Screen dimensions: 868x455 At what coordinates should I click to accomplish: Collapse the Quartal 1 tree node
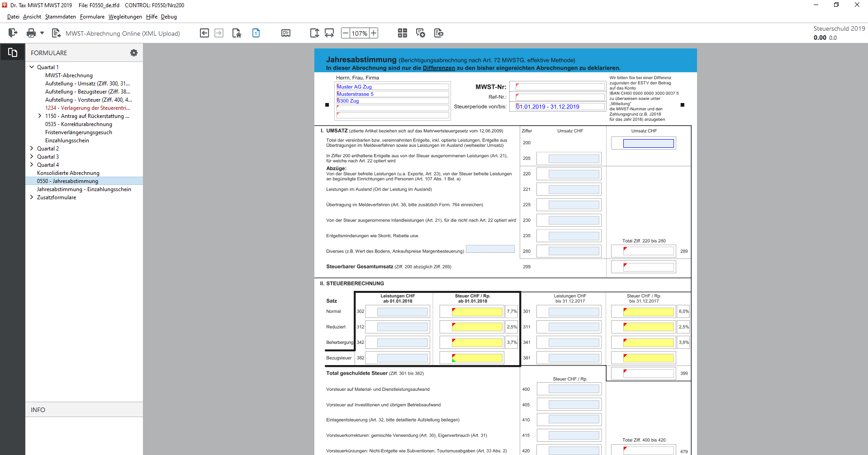[32, 67]
